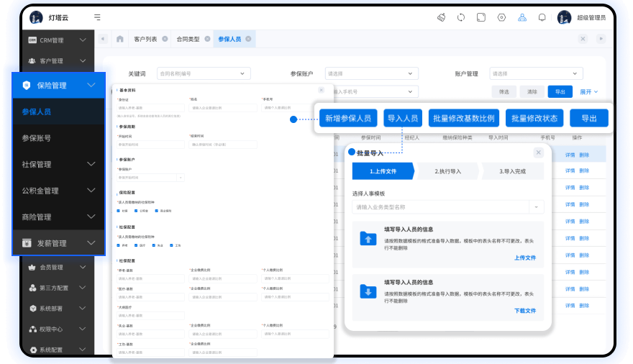Go to home tab icon
Viewport: 633px width, 364px height.
(120, 39)
